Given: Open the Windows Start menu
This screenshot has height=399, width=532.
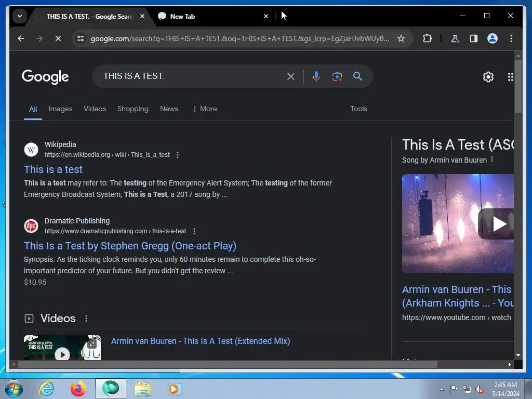Looking at the screenshot, I should pyautogui.click(x=14, y=389).
